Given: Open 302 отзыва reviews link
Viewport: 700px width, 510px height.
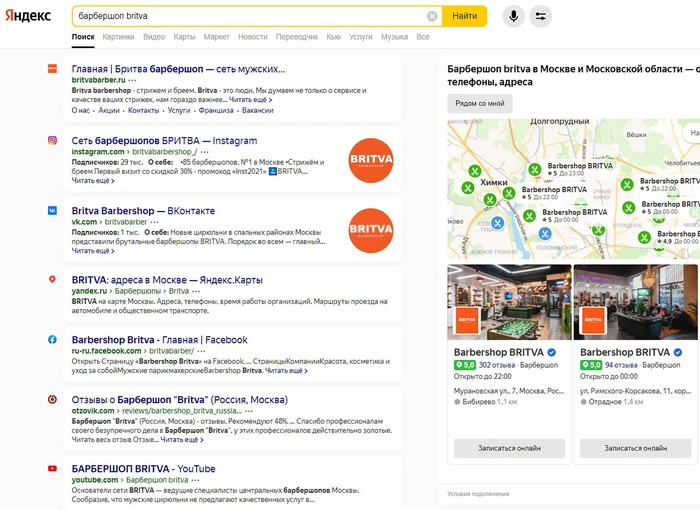Looking at the screenshot, I should pyautogui.click(x=497, y=365).
